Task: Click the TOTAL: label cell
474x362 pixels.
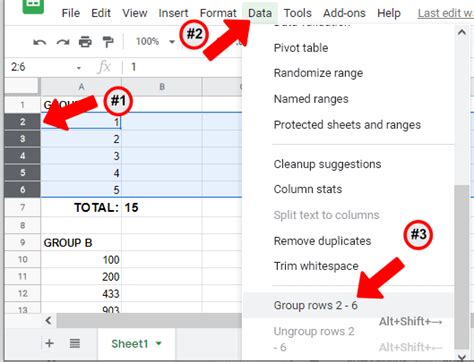Action: [81, 207]
